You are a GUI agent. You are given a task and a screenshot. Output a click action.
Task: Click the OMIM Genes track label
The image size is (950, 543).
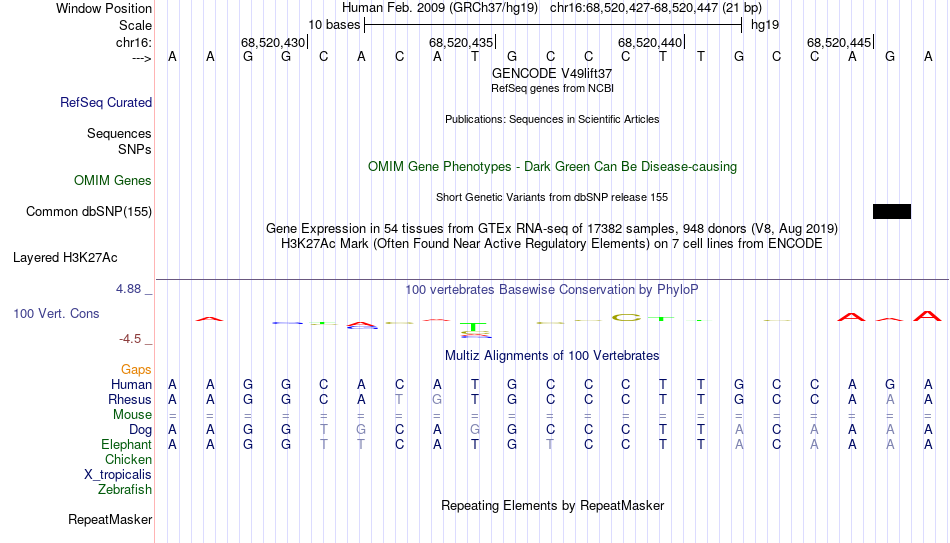tap(112, 181)
